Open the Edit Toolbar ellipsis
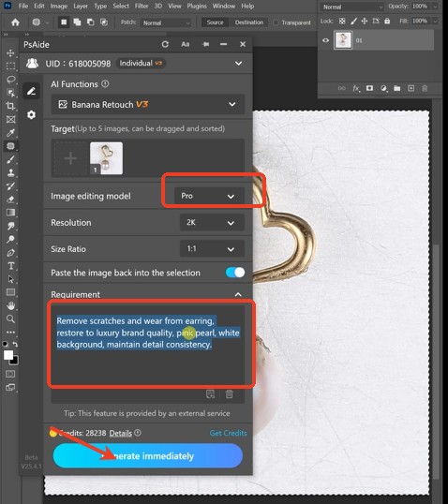This screenshot has width=448, height=504. 10,332
